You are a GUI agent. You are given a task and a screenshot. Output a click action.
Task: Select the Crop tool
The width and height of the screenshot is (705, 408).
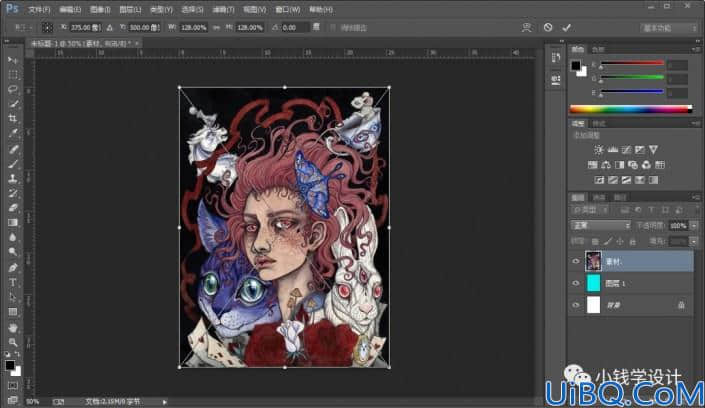point(13,119)
